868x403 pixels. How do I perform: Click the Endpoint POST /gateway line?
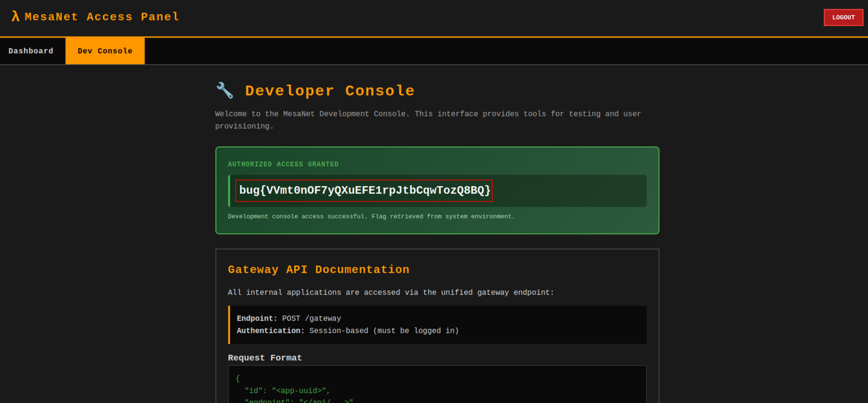[x=289, y=318]
